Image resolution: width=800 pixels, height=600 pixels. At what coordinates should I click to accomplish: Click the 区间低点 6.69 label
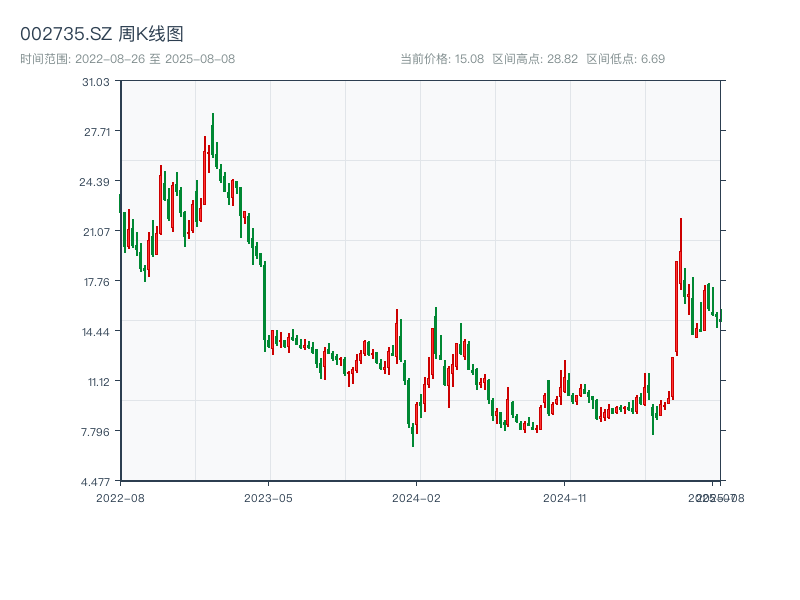(625, 59)
